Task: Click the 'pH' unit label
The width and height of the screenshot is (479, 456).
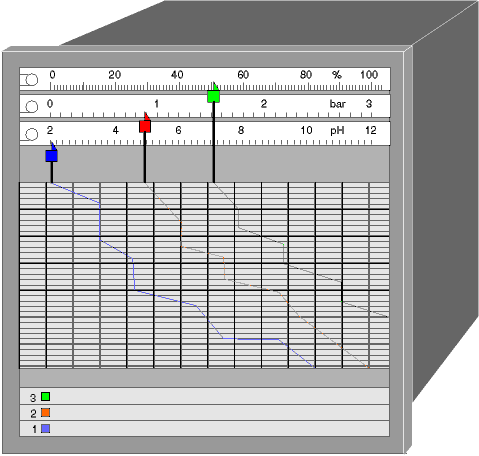Action: click(x=337, y=130)
